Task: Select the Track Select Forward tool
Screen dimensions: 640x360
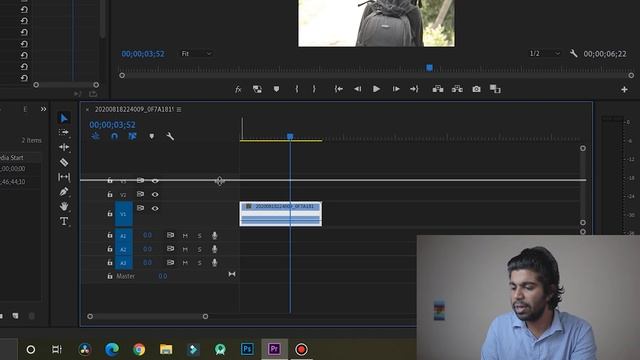Action: pos(64,132)
